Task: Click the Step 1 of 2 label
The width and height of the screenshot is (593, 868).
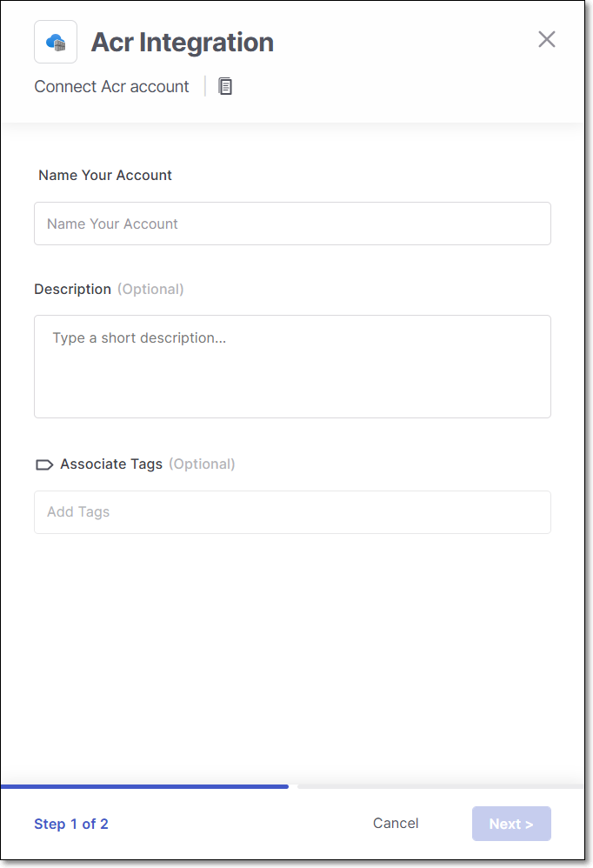Action: (71, 824)
